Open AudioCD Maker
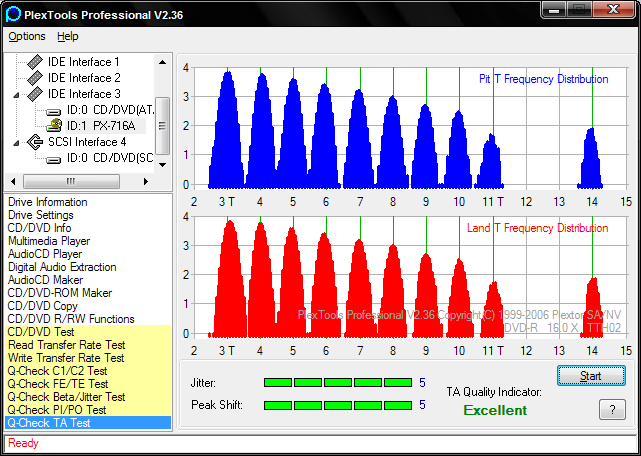Viewport: 641px width, 456px height. (45, 280)
